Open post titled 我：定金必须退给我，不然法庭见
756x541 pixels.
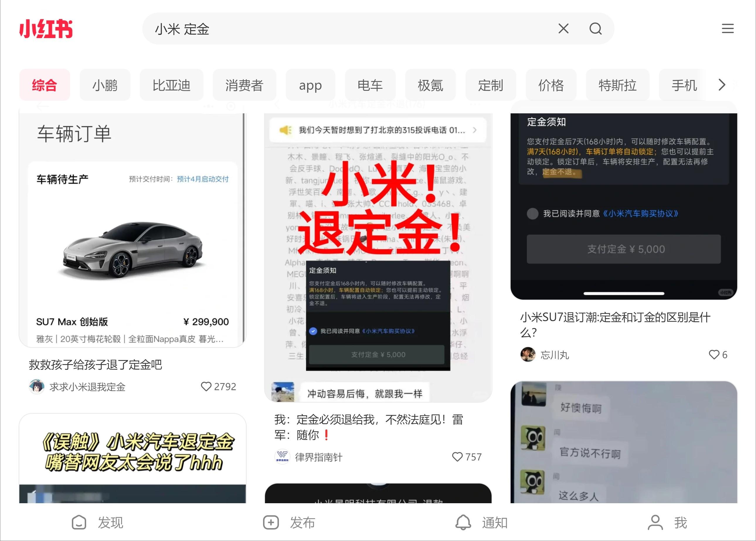[x=369, y=427]
